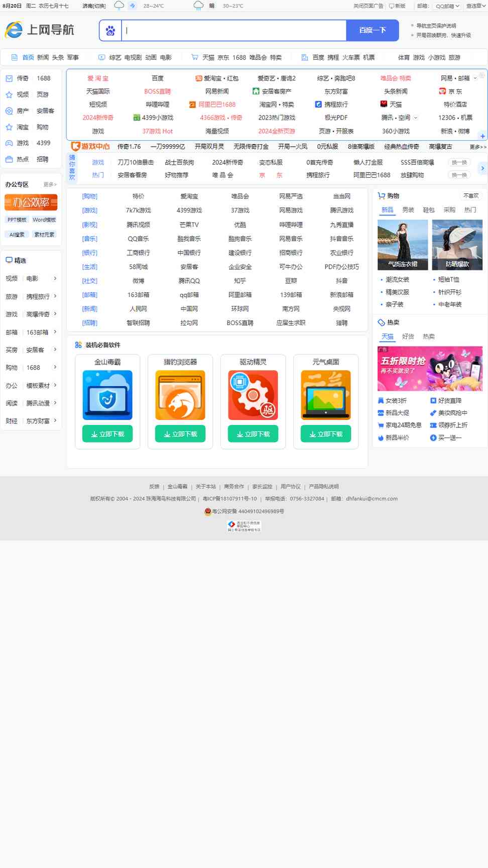Click the 不喜欢 button in the shopping panel
Screen dimensions: 488x868
pyautogui.click(x=471, y=196)
